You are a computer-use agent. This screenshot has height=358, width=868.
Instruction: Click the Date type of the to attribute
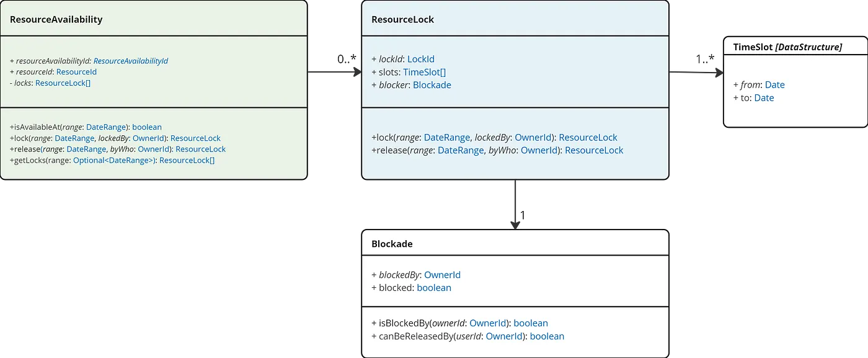tap(764, 98)
